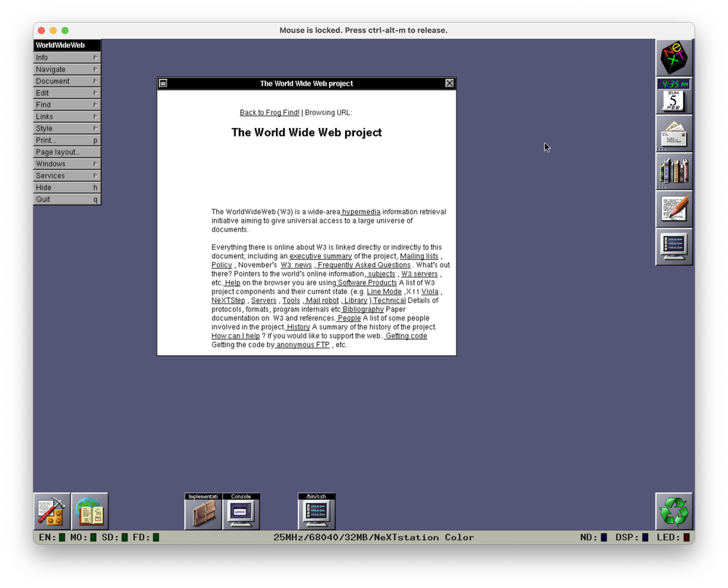Expand the Navigate submenu
728x588 pixels.
67,69
